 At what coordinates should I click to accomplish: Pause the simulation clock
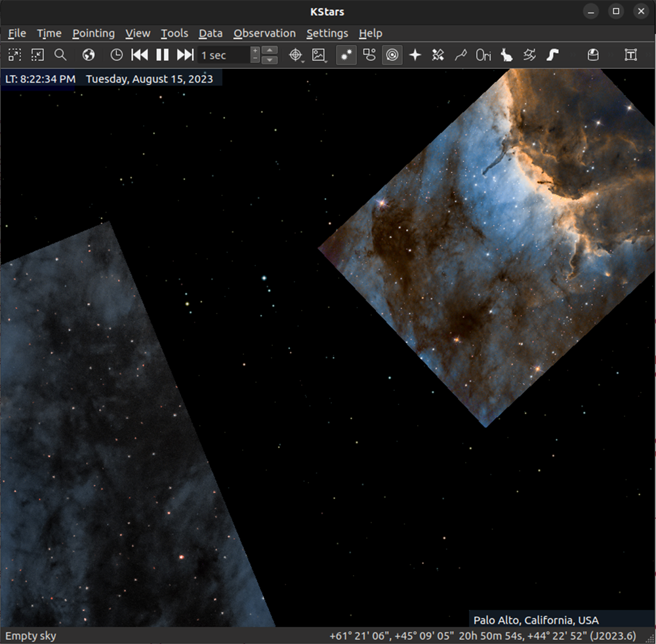(x=162, y=55)
